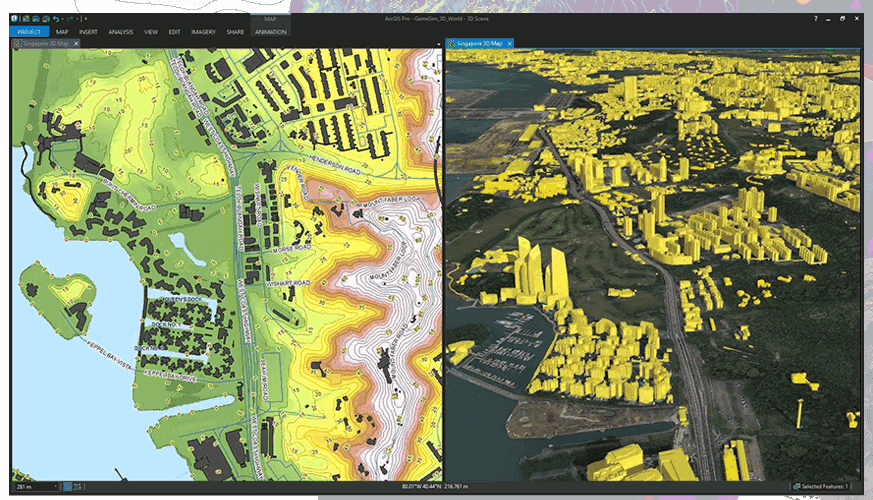The image size is (873, 500).
Task: Open the PROJECT tab
Action: tap(29, 32)
